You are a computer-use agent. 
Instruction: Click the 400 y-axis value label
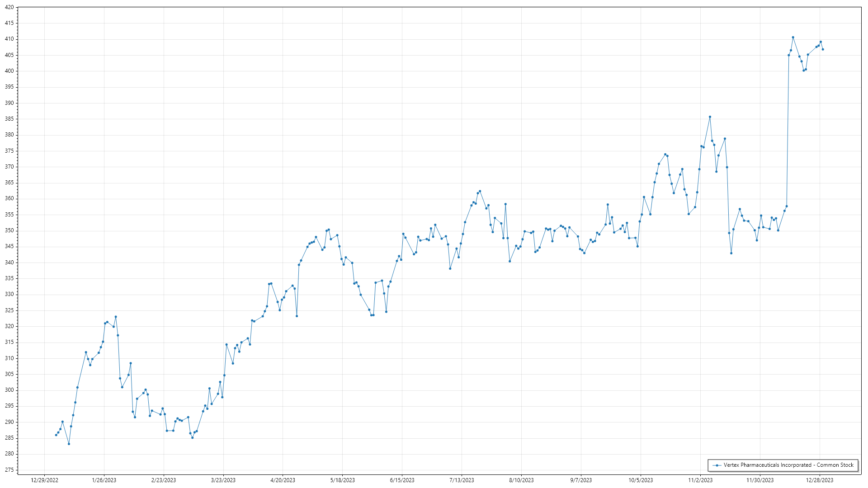click(9, 71)
